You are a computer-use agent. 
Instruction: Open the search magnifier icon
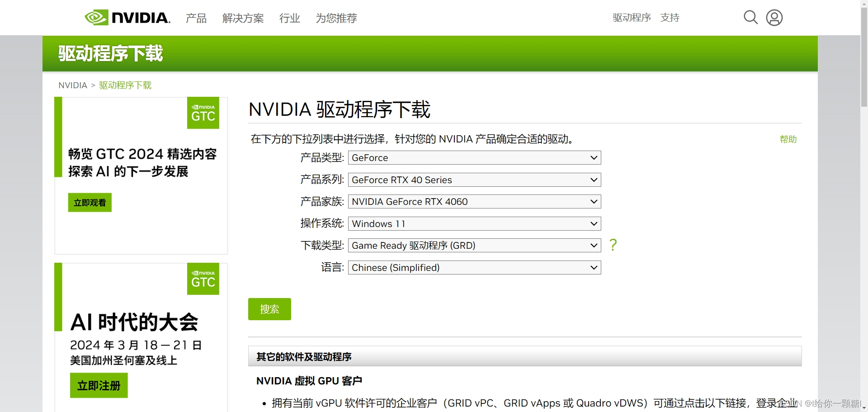[x=750, y=18]
